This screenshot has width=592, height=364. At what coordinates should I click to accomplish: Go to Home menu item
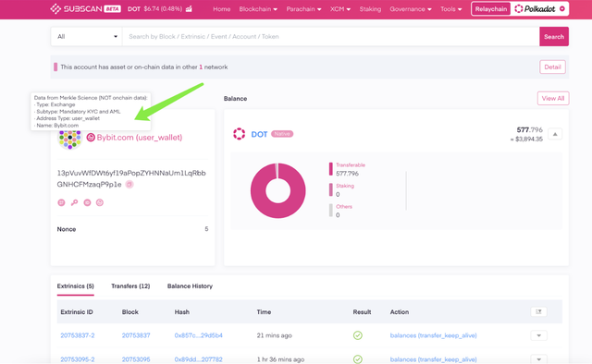coord(222,9)
